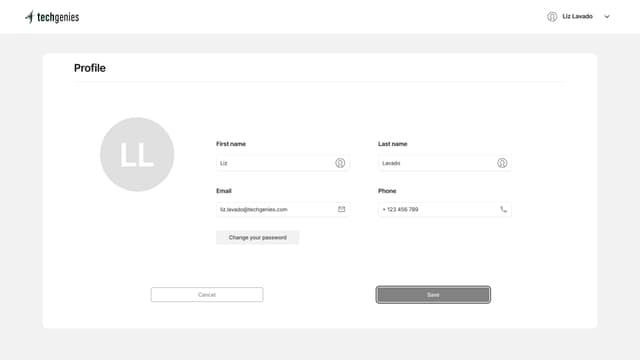The image size is (640, 360).
Task: Focus the Last name input field
Action: click(444, 163)
